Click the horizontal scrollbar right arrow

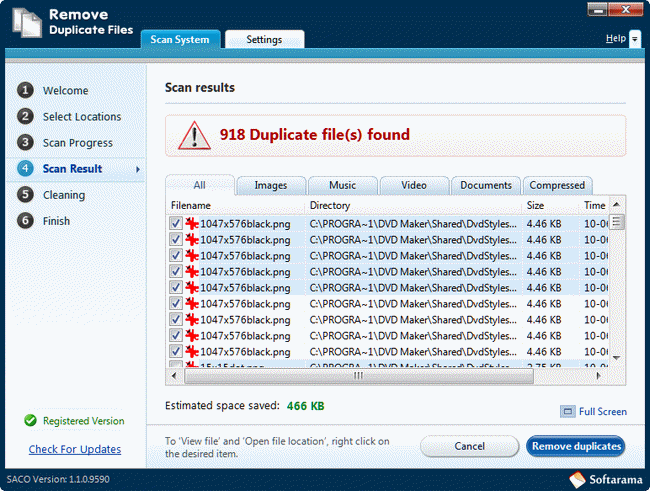[x=598, y=376]
